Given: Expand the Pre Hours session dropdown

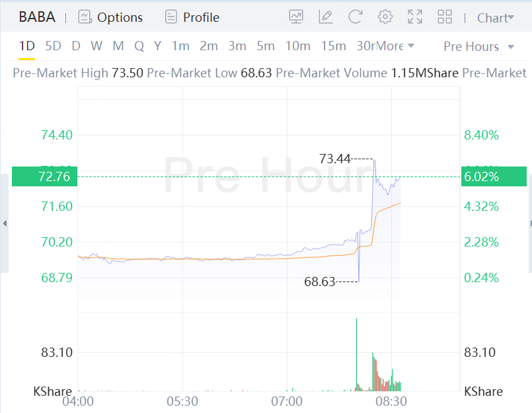Looking at the screenshot, I should pyautogui.click(x=479, y=46).
